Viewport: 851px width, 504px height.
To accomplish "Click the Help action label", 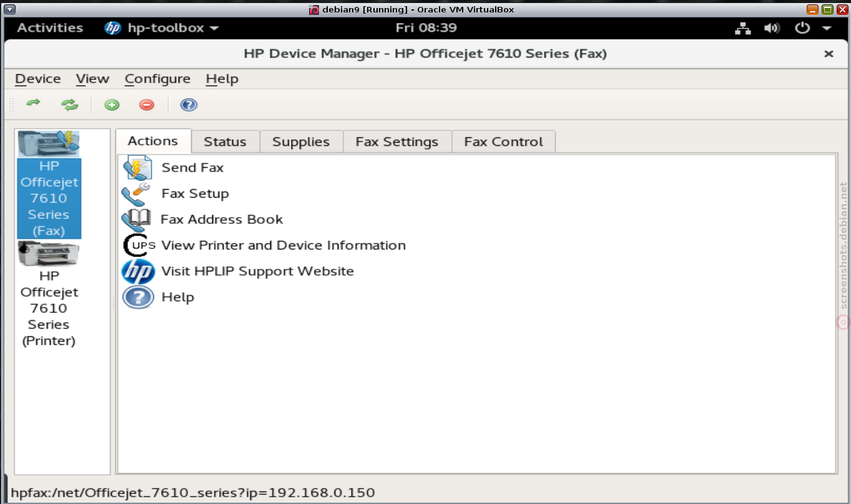I will pos(178,298).
